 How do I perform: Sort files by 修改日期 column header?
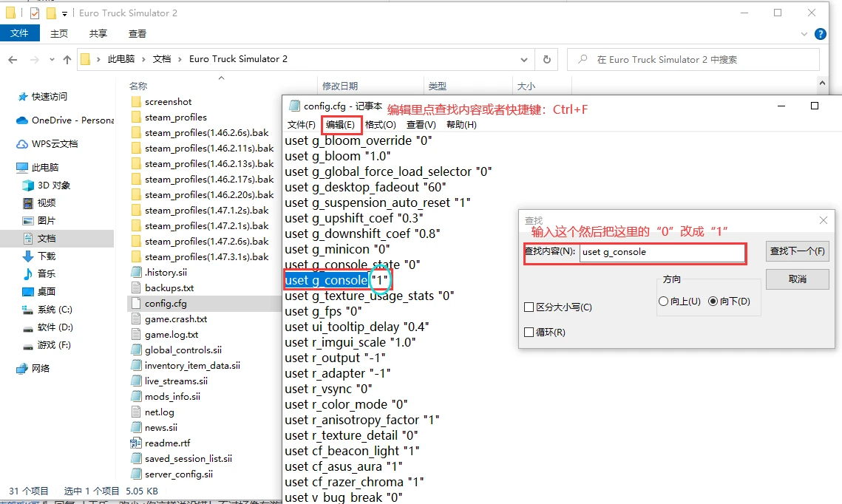pos(340,86)
